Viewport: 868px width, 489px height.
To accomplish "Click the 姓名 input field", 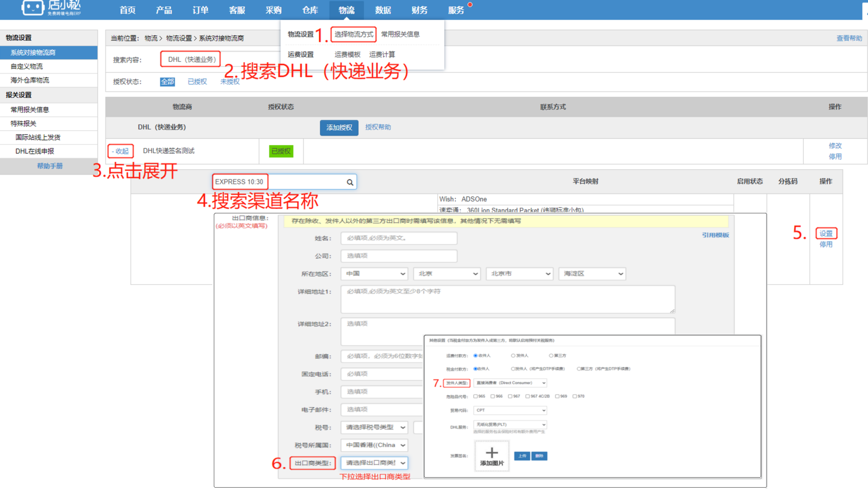I will tap(399, 238).
